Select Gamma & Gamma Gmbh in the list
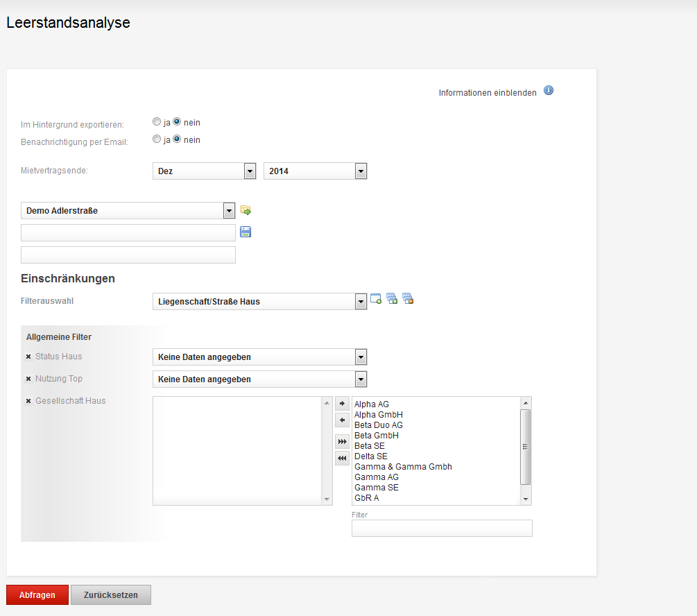 (x=403, y=467)
